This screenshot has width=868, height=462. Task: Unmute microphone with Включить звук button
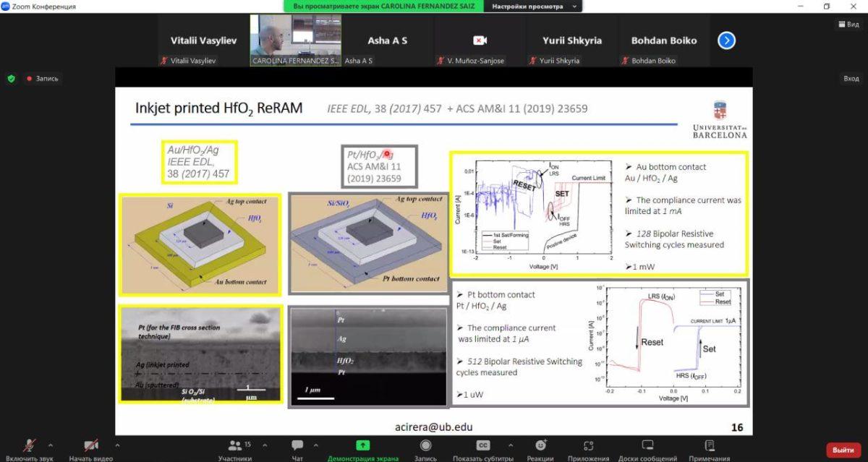tap(30, 447)
